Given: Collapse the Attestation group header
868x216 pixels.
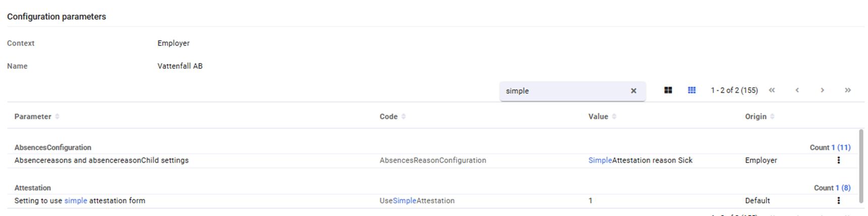Looking at the screenshot, I should tap(33, 188).
